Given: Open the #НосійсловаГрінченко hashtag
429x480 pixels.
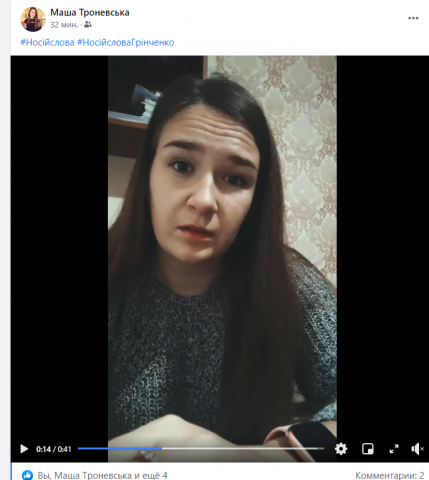Looking at the screenshot, I should (126, 42).
